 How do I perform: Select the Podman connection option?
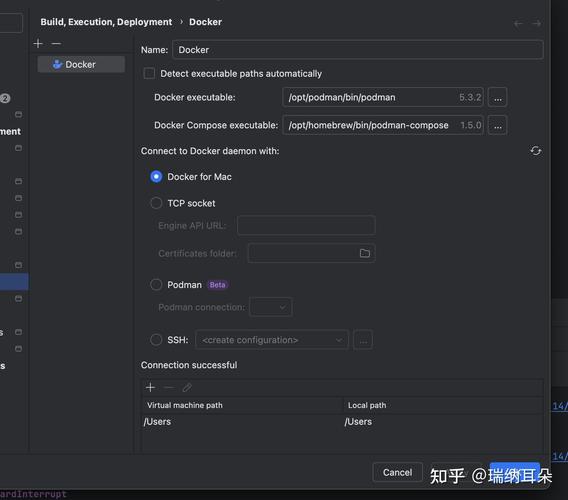tap(156, 285)
